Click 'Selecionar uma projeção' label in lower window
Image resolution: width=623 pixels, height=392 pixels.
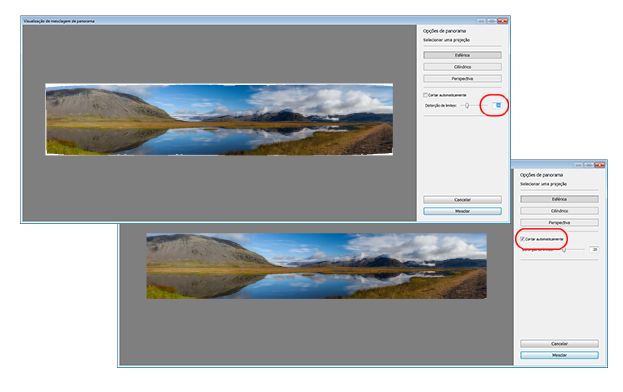tap(544, 184)
